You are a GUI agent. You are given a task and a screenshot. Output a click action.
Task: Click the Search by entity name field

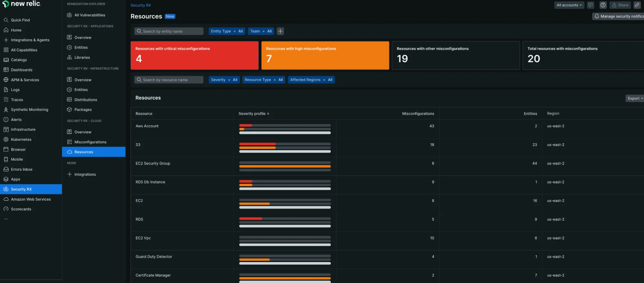click(x=169, y=31)
